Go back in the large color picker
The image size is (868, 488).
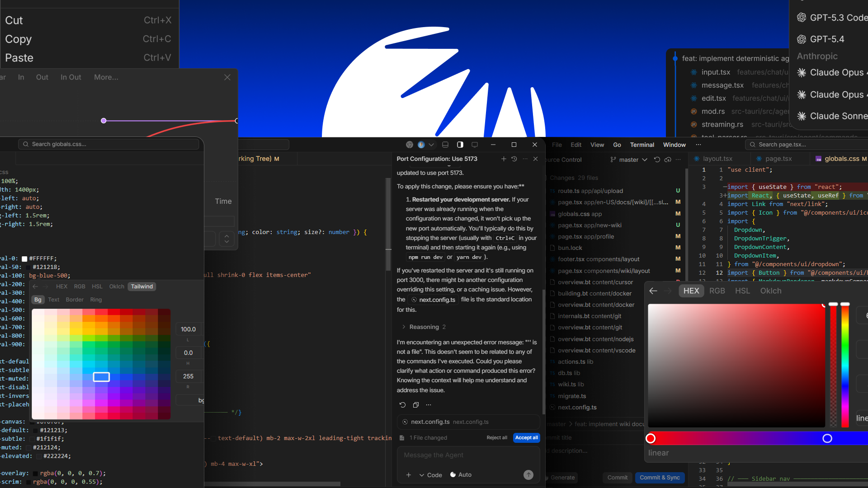pos(653,291)
